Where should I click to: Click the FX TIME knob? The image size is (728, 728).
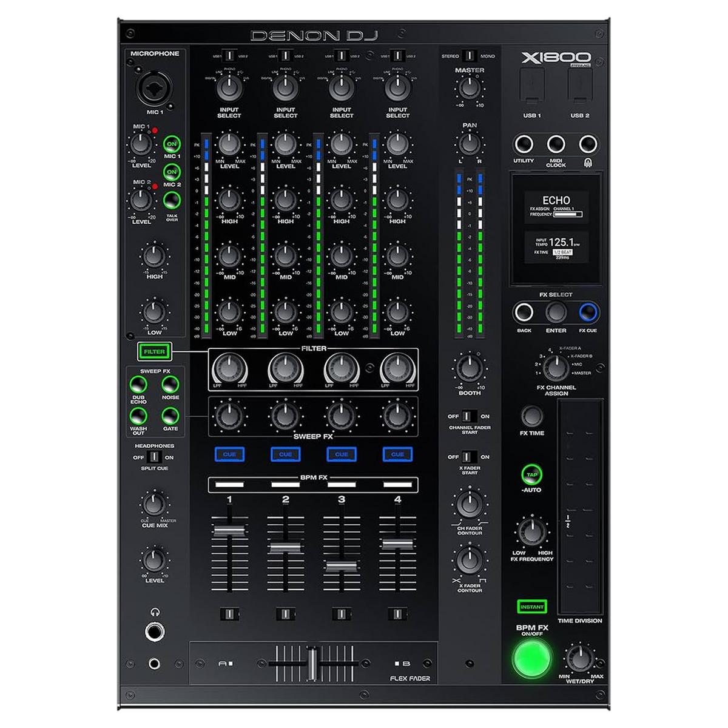coord(532,416)
